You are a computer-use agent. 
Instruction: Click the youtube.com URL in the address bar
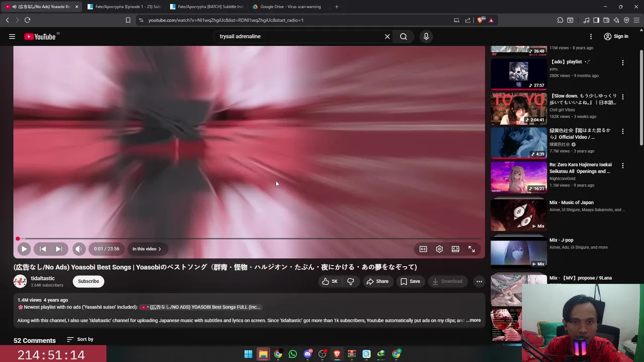(226, 20)
